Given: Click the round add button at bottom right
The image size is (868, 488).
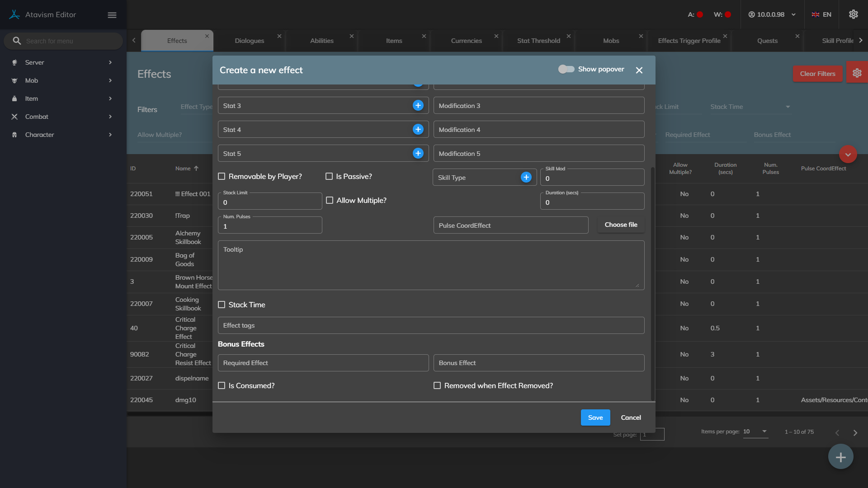Looking at the screenshot, I should [x=840, y=457].
